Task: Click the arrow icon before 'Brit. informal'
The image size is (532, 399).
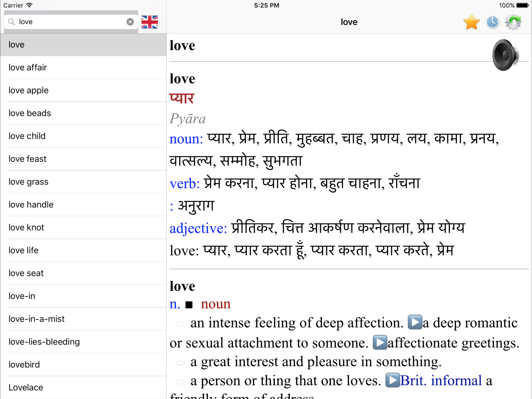Action: click(393, 380)
